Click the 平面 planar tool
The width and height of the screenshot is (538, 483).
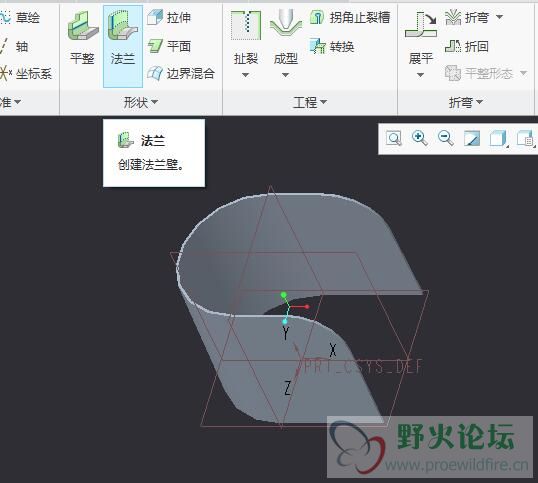click(169, 46)
